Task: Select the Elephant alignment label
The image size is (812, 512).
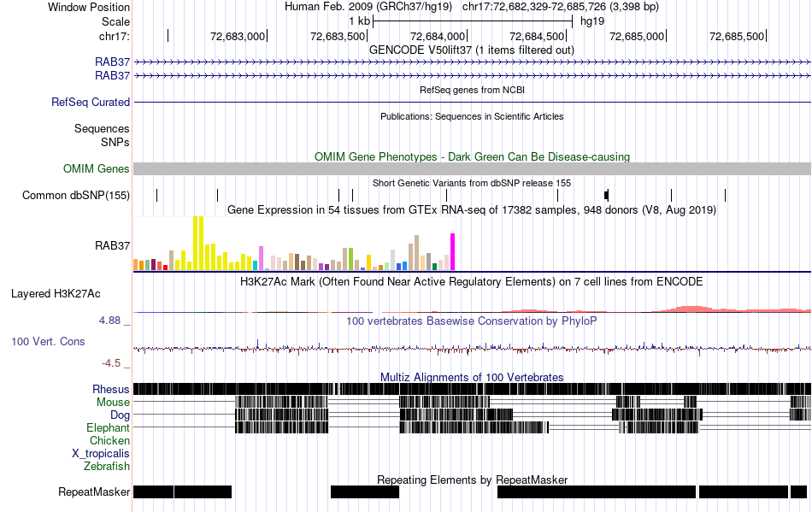Action: tap(108, 428)
